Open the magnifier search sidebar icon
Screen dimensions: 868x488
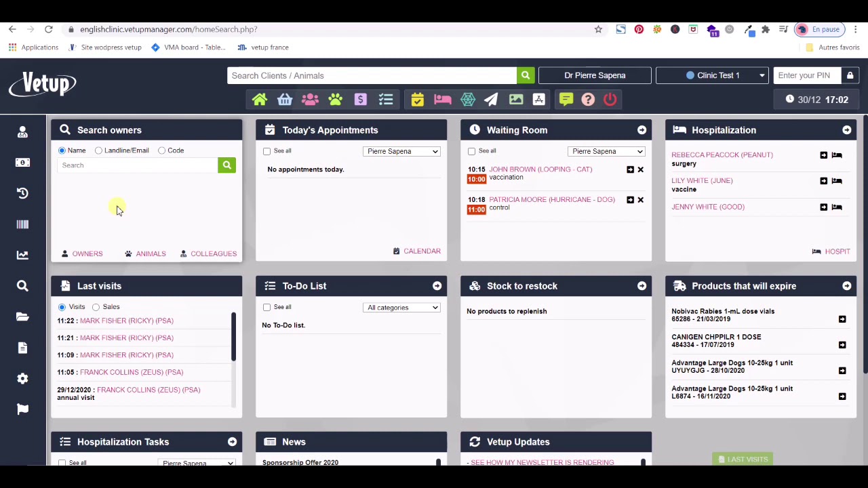pyautogui.click(x=22, y=286)
